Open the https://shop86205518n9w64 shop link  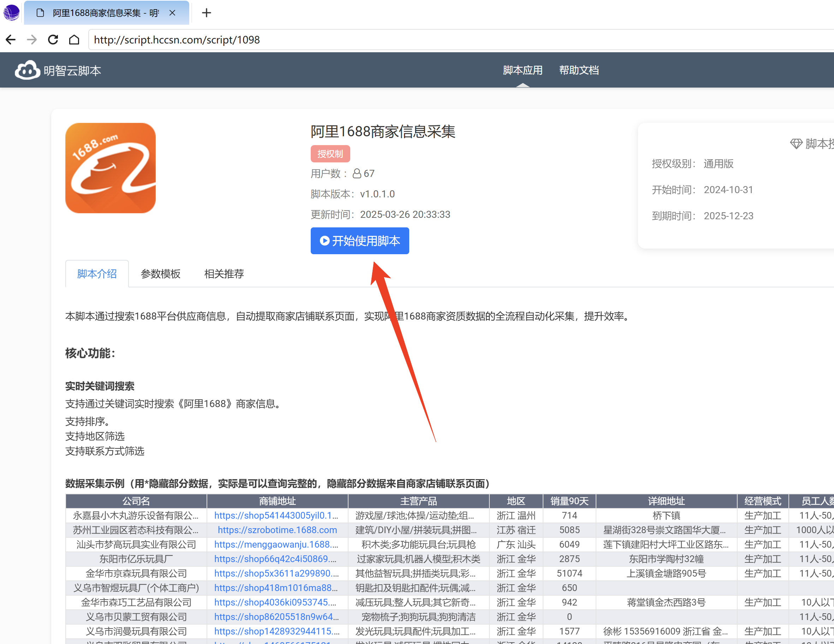(x=276, y=617)
